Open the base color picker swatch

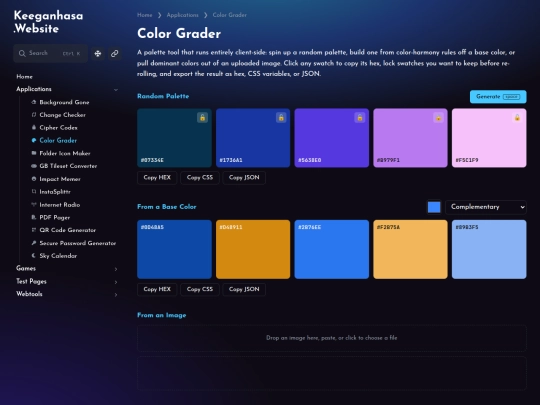pos(434,207)
